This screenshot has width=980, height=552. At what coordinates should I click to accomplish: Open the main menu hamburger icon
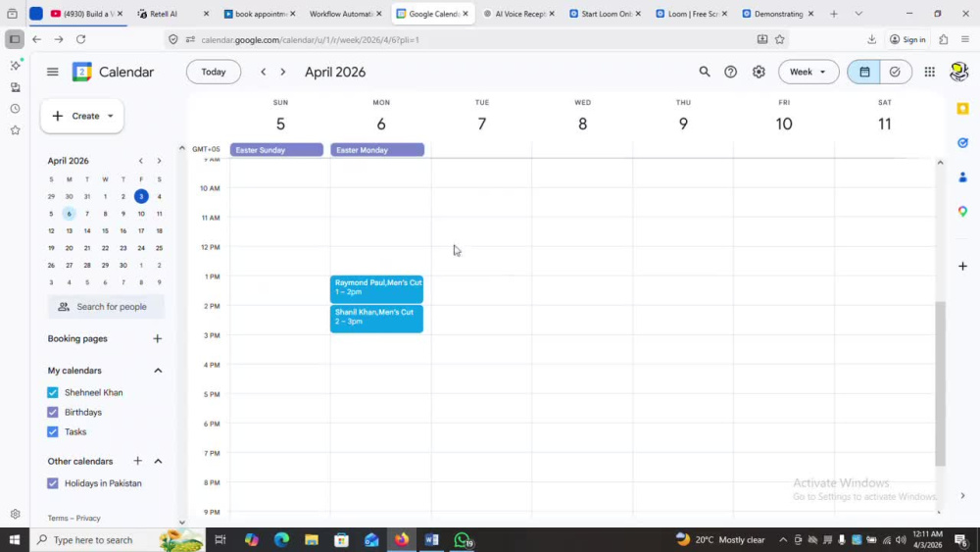(x=53, y=72)
